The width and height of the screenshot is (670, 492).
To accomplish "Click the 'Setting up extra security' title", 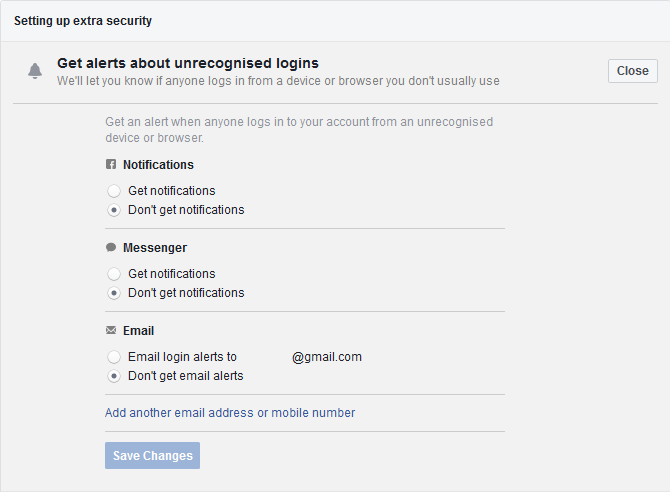I will pyautogui.click(x=83, y=20).
